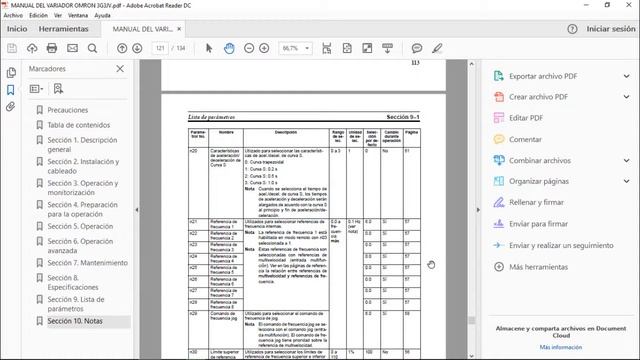Click Iniciar sesión
Image resolution: width=640 pixels, height=360 pixels.
(x=611, y=29)
